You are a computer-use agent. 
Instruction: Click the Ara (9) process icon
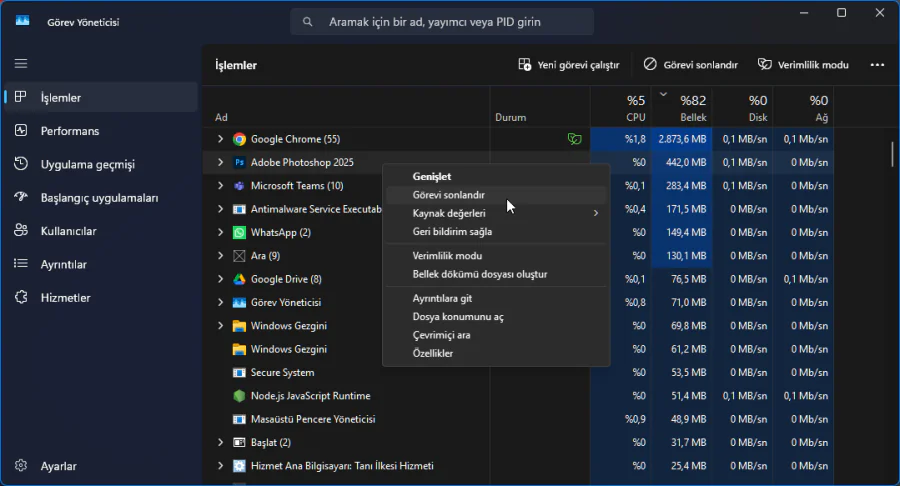[x=239, y=256]
